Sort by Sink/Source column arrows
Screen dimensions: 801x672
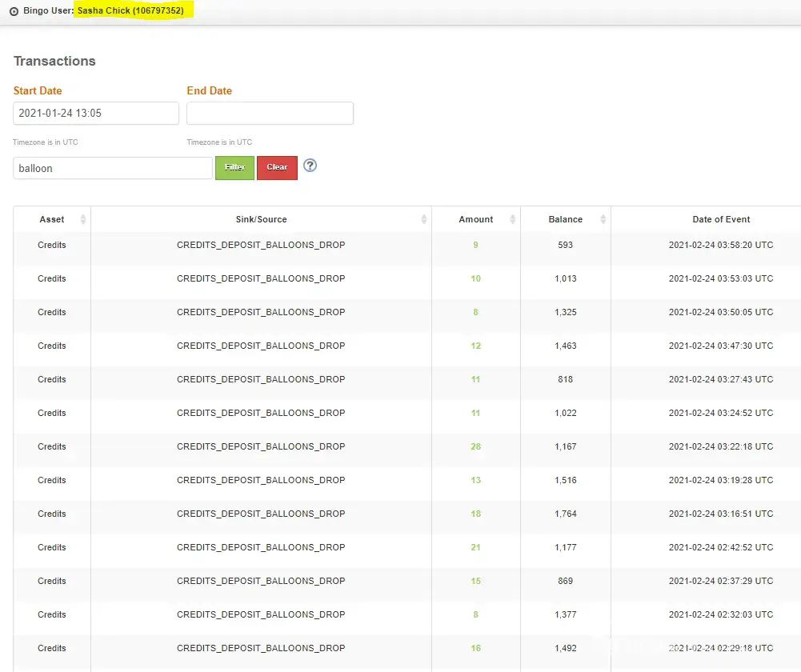(423, 219)
